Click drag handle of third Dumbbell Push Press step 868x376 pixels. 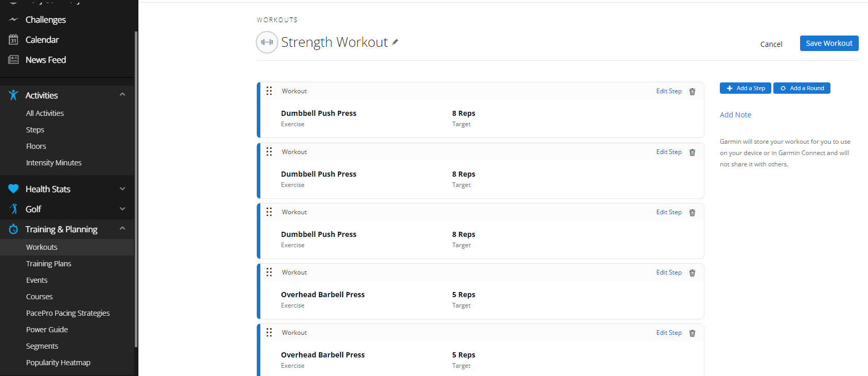[269, 212]
